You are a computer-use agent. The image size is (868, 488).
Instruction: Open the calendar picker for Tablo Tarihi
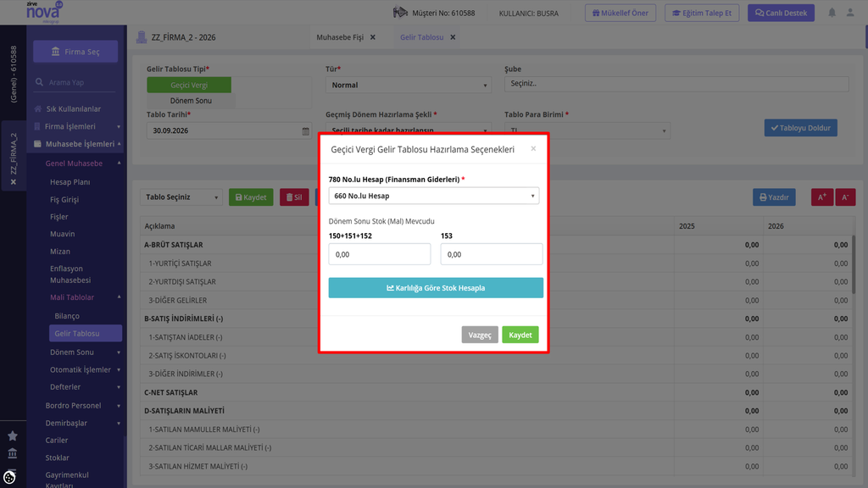click(305, 131)
